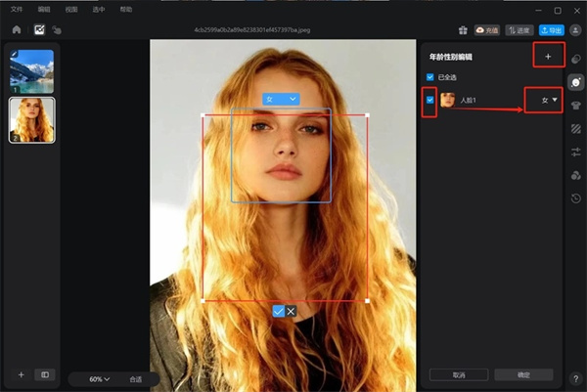587x392 pixels.
Task: Toggle the thumbnail panel layout button
Action: pos(44,374)
